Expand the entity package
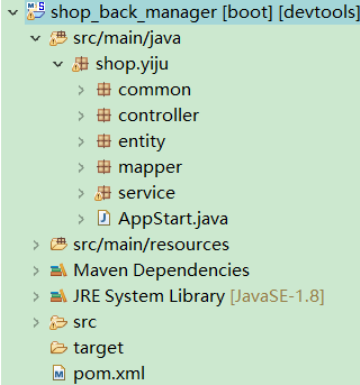Viewport: 360px width, 385px height. 81,142
